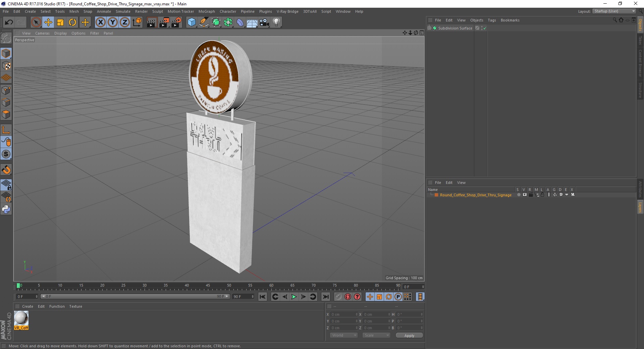Open the spline pen tool icon
Image resolution: width=644 pixels, height=349 pixels.
[204, 22]
